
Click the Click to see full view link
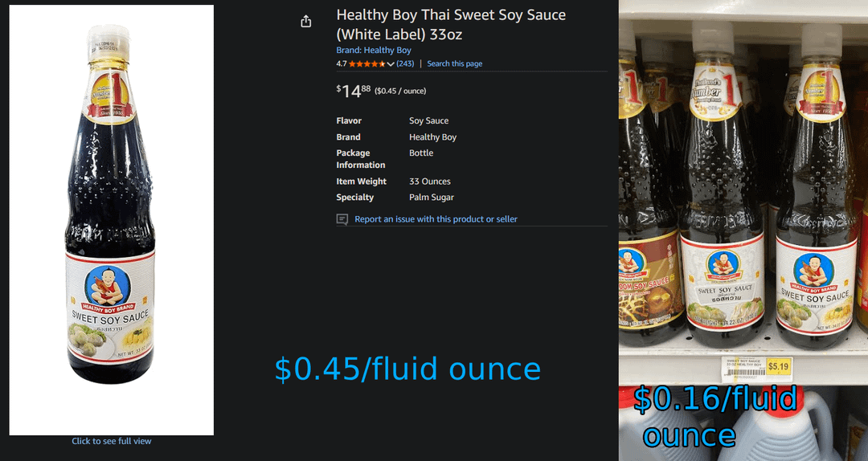(x=111, y=441)
